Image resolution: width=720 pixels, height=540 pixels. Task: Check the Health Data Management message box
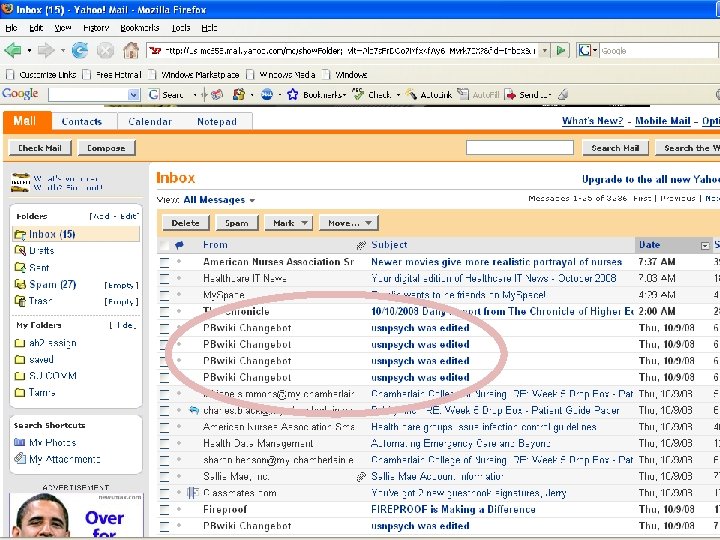164,444
